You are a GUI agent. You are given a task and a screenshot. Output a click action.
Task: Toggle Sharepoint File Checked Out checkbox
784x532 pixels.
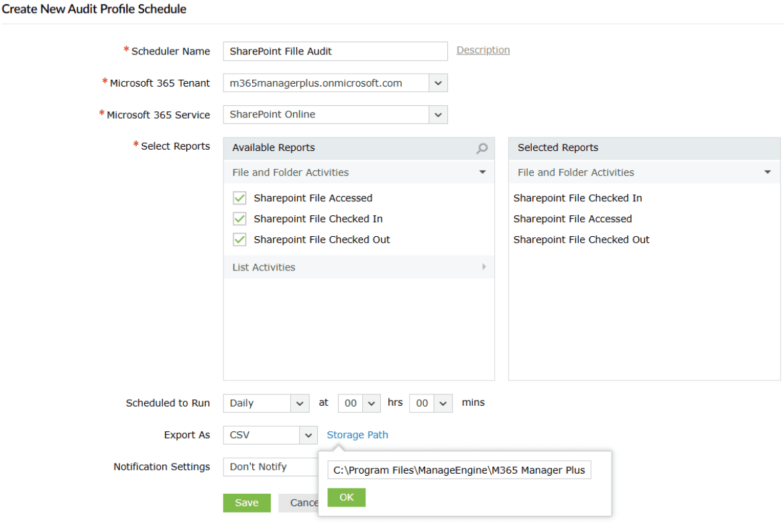pyautogui.click(x=239, y=240)
